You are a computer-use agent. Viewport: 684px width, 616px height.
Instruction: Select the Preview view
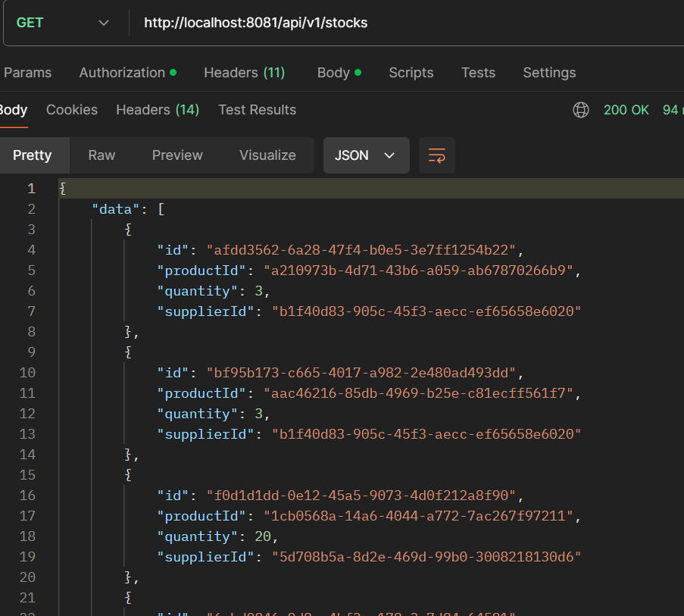tap(177, 155)
